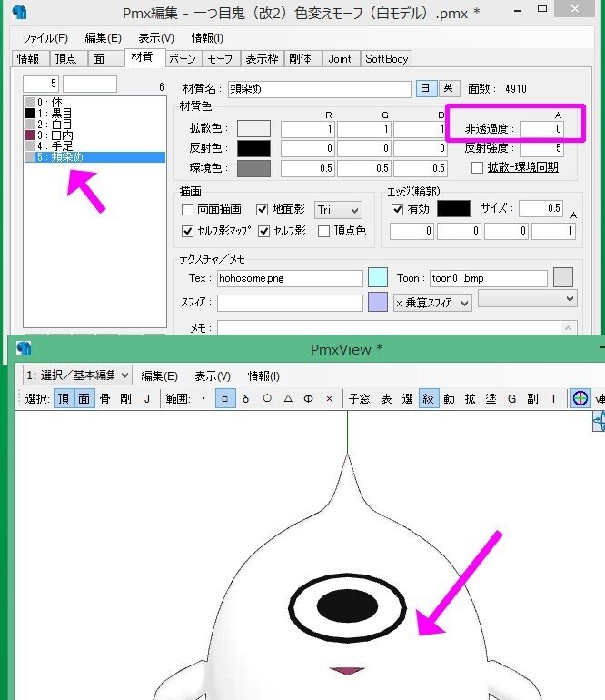Choose lasso δ range selection tool

pos(246,398)
